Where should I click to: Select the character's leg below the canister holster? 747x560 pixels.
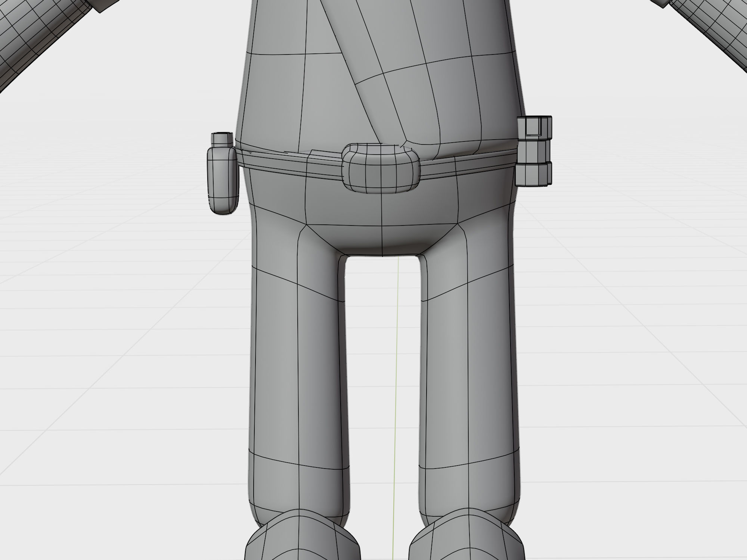[x=469, y=373]
